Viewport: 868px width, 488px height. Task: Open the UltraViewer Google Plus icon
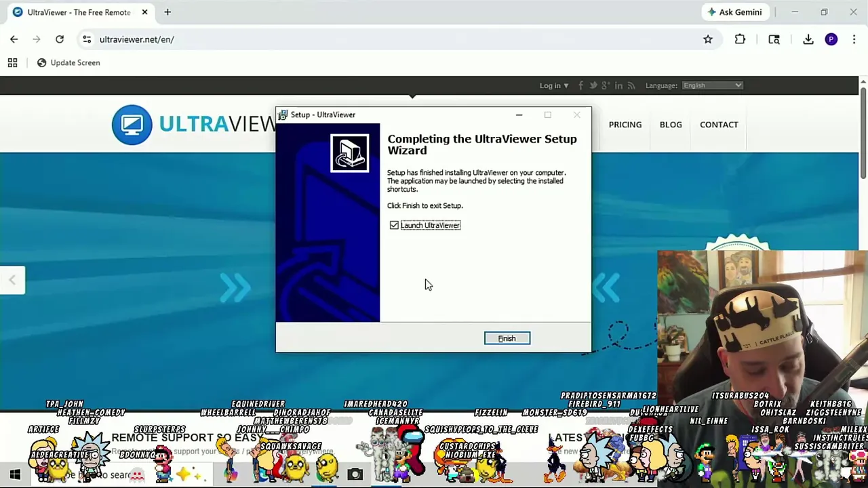tap(606, 85)
